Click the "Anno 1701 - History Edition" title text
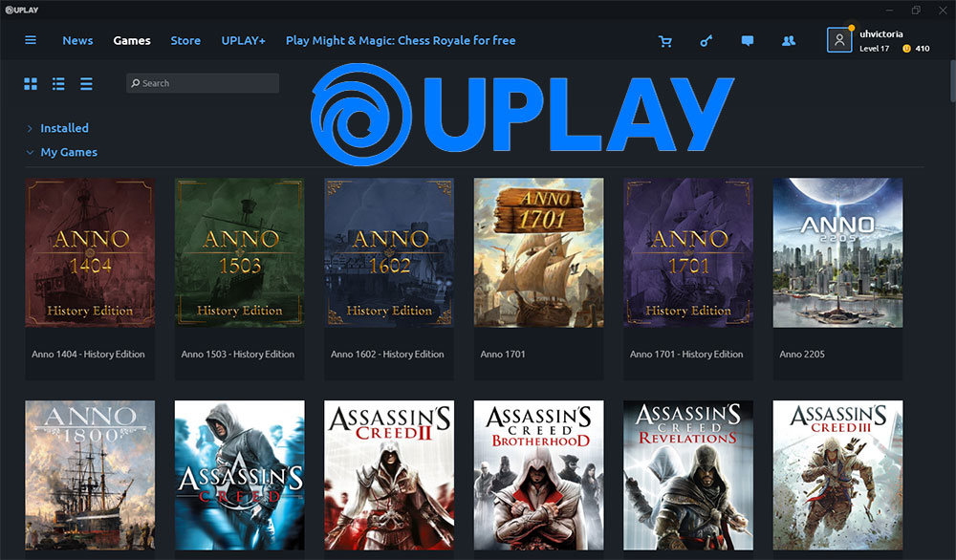The height and width of the screenshot is (560, 956). [x=686, y=354]
